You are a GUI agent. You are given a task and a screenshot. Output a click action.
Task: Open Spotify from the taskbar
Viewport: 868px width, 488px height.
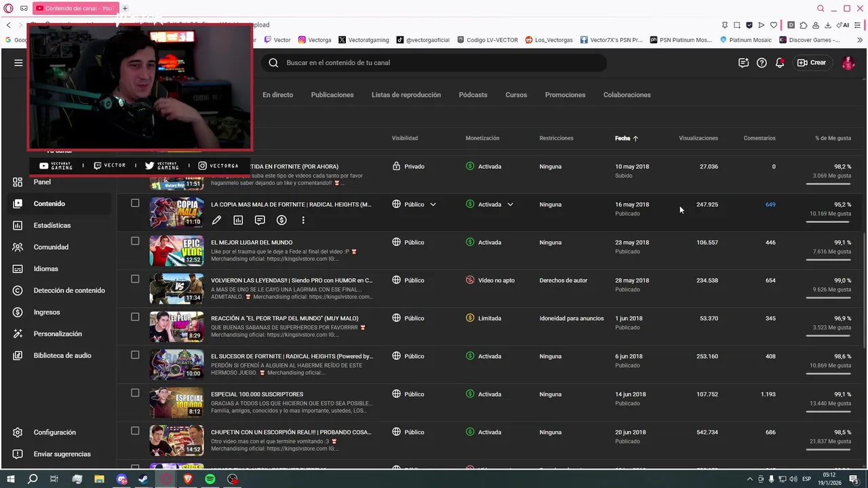click(210, 479)
